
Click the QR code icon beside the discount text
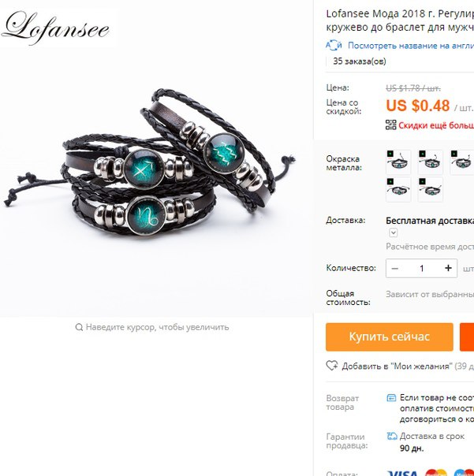coord(390,125)
